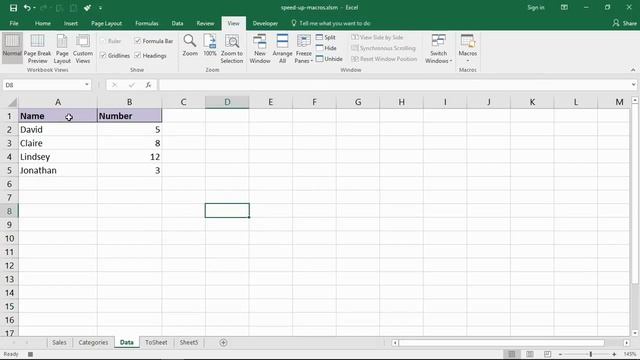Switch to the Home ribbon tab

click(43, 23)
